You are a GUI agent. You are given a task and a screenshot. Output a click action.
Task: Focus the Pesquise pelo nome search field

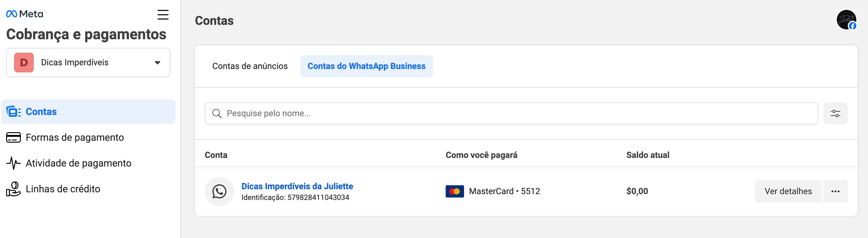click(x=512, y=113)
